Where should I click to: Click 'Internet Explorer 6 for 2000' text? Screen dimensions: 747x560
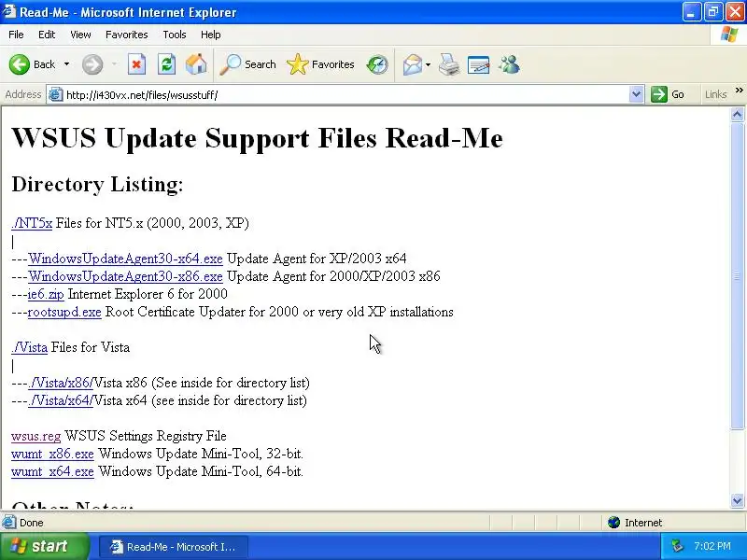pos(148,294)
